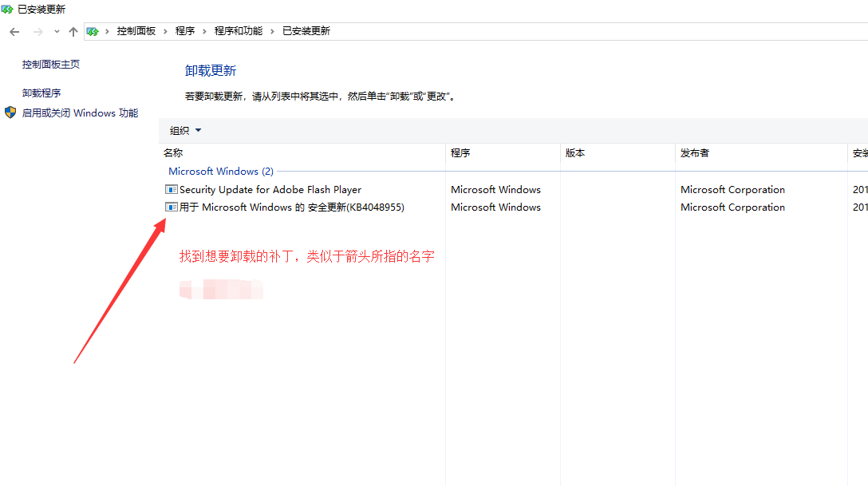Screen dimensions: 868x486
Task: Click the address bar location icon
Action: point(93,31)
